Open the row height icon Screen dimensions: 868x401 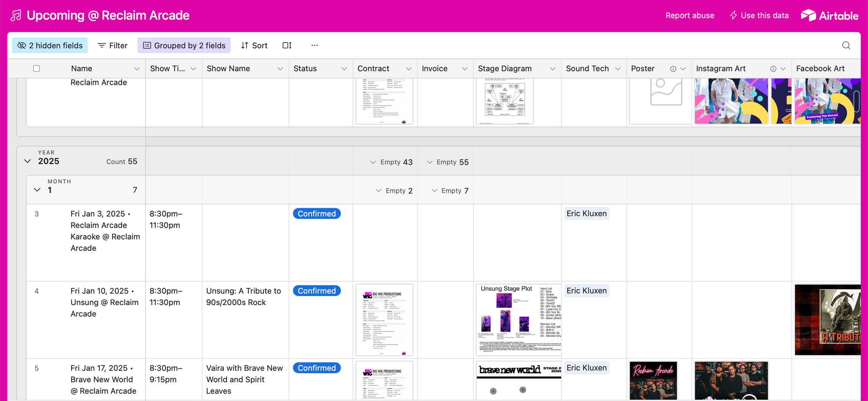pyautogui.click(x=287, y=46)
